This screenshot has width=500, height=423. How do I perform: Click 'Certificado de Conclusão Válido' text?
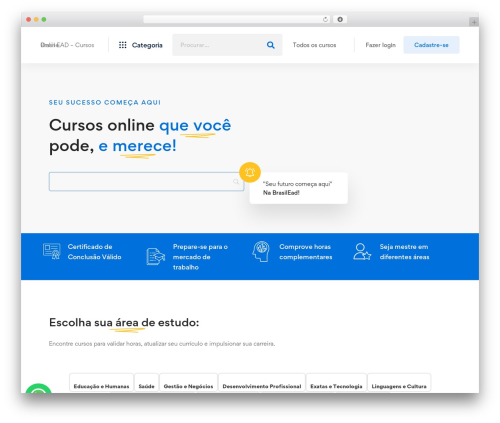pos(94,252)
